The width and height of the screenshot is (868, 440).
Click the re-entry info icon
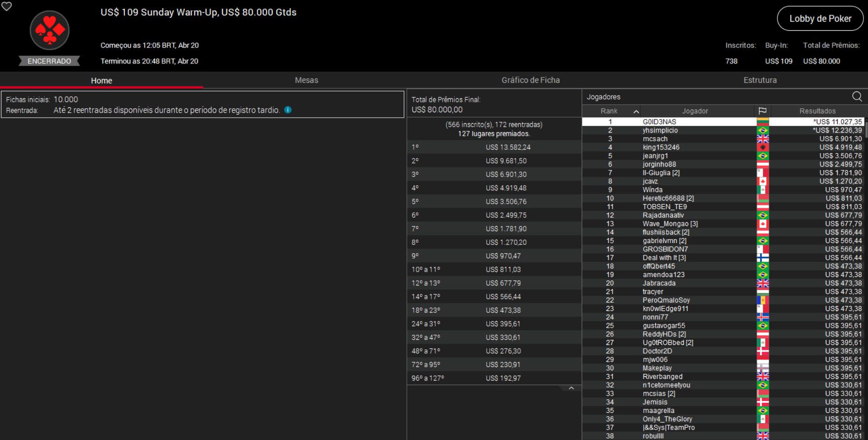(x=288, y=110)
